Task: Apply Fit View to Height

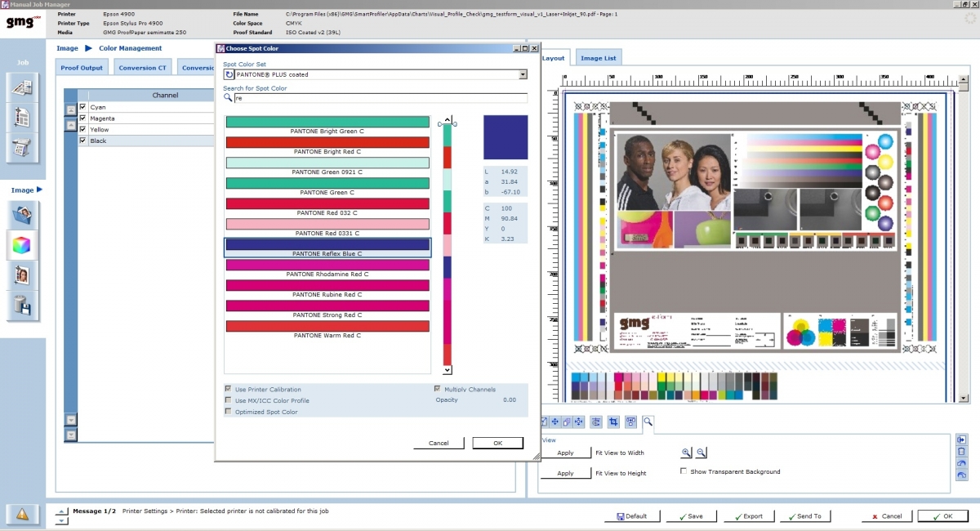Action: pos(565,473)
